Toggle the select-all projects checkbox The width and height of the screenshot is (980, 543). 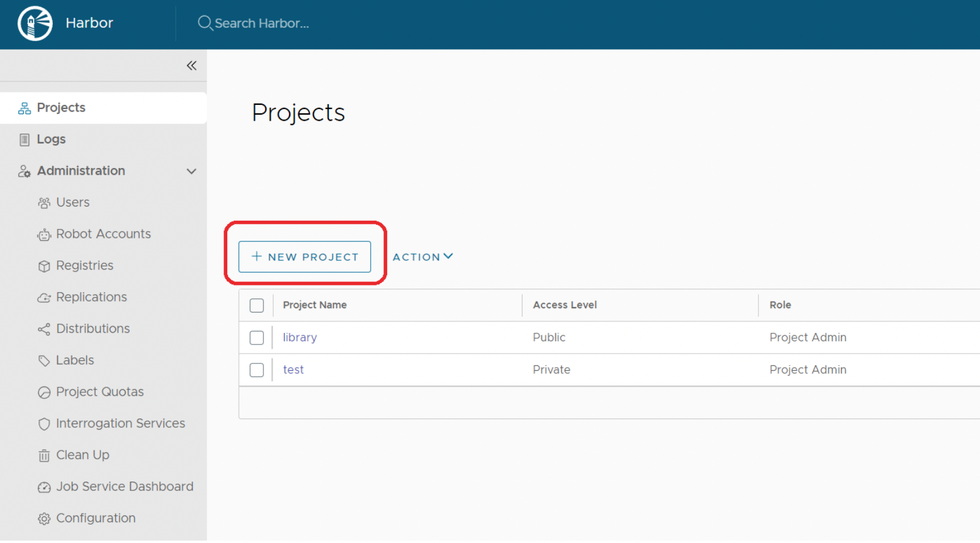tap(257, 305)
